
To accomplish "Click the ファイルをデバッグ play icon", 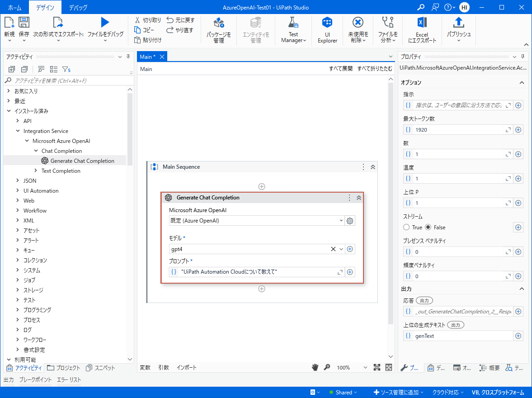I will (105, 23).
